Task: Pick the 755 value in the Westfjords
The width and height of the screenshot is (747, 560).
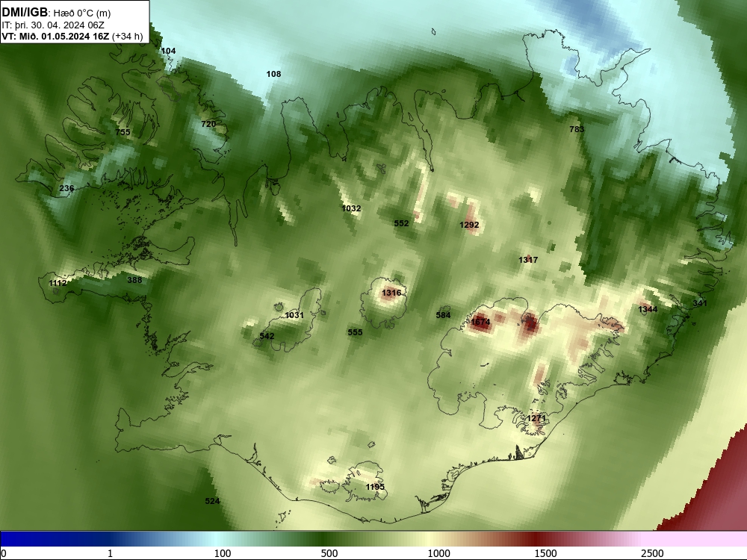Action: 123,132
